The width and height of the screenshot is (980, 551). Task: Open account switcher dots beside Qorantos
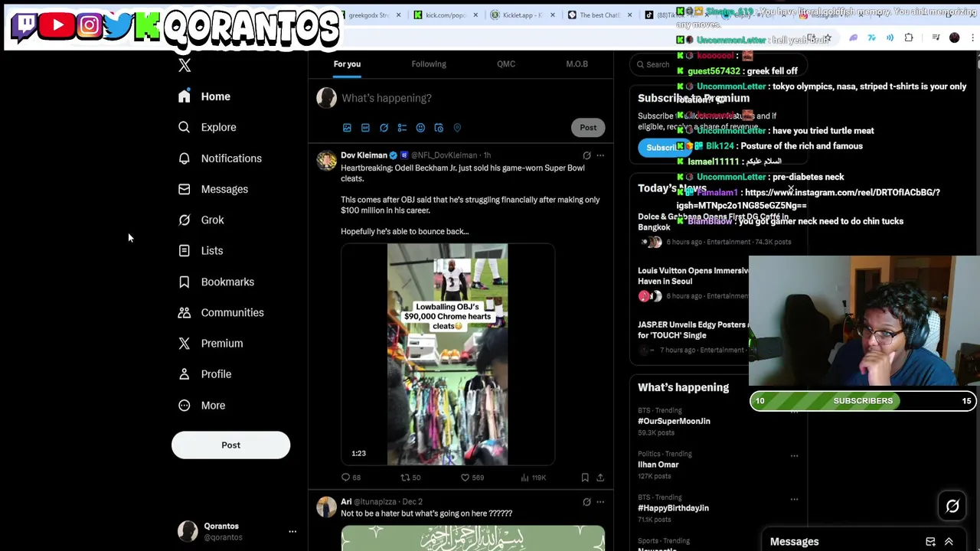click(292, 531)
